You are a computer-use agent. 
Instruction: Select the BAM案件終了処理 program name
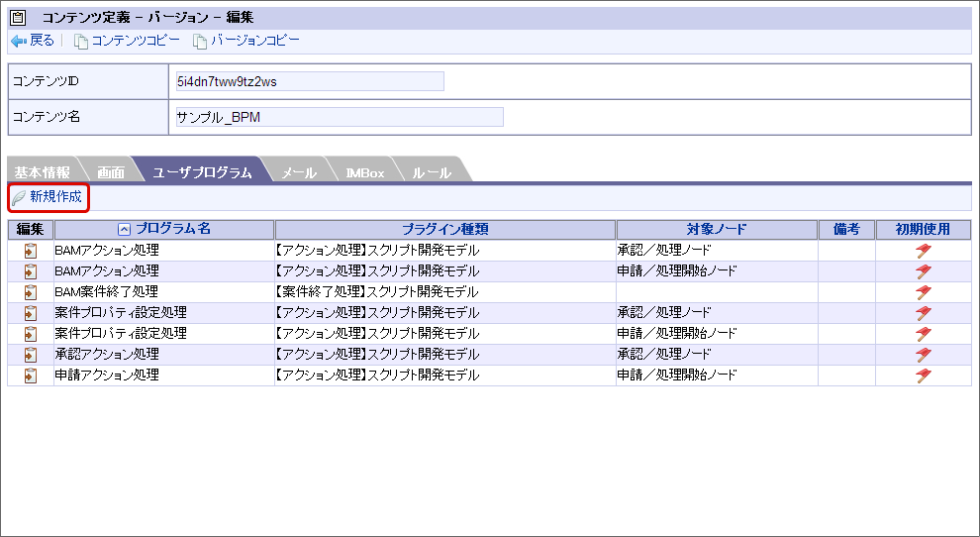(x=106, y=291)
